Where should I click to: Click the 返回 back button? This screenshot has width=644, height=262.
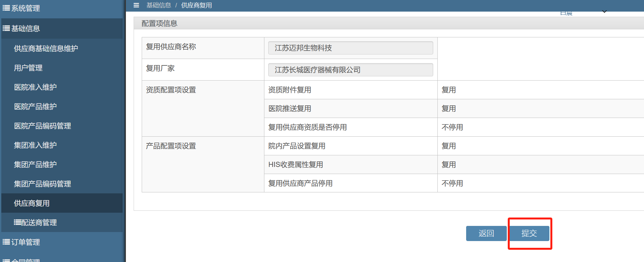pyautogui.click(x=486, y=233)
